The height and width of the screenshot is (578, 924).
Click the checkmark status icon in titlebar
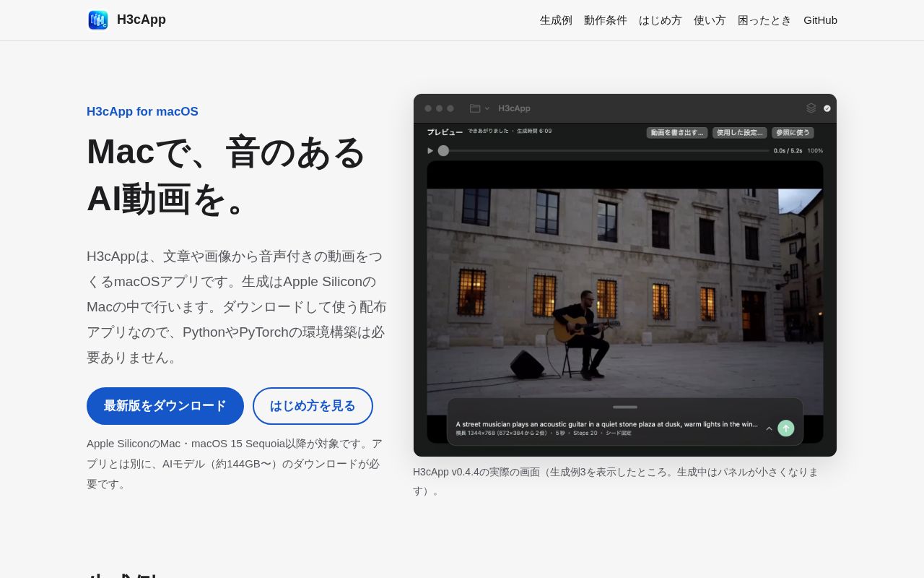click(x=827, y=108)
